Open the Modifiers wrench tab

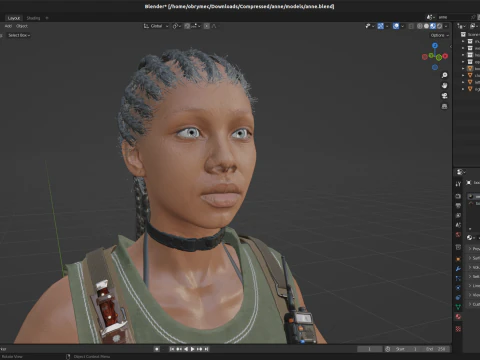458,269
